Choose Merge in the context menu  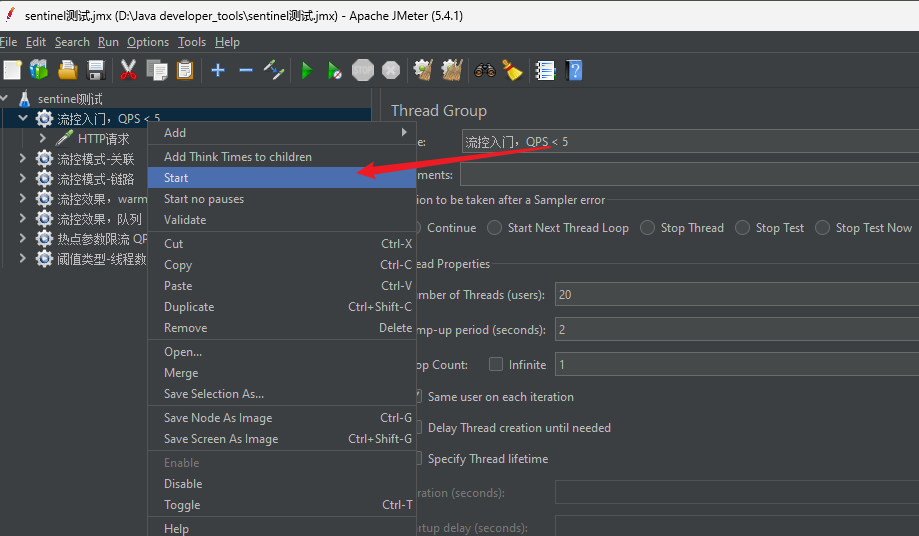pos(282,373)
